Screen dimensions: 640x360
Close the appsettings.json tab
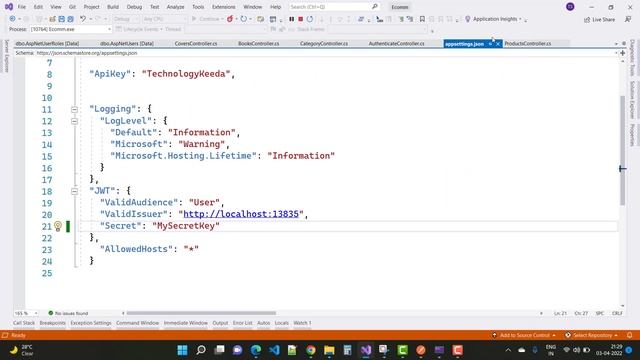click(x=498, y=44)
